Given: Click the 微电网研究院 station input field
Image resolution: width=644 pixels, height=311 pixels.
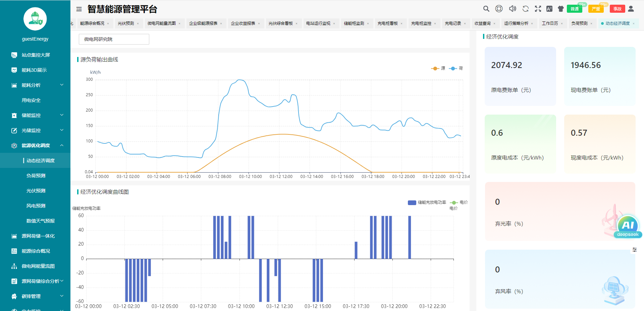Looking at the screenshot, I should click(x=114, y=39).
